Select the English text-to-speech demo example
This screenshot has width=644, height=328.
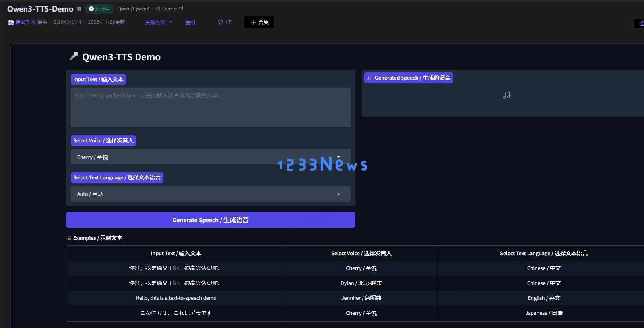tap(176, 298)
